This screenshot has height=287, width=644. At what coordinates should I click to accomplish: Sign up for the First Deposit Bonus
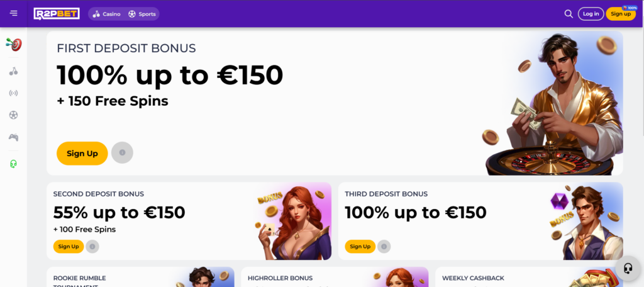pyautogui.click(x=82, y=154)
